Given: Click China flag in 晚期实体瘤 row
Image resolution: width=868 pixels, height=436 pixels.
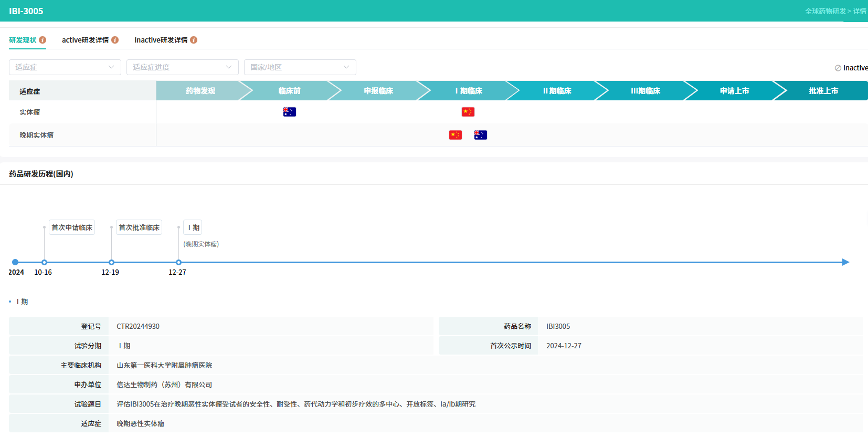Looking at the screenshot, I should (455, 135).
